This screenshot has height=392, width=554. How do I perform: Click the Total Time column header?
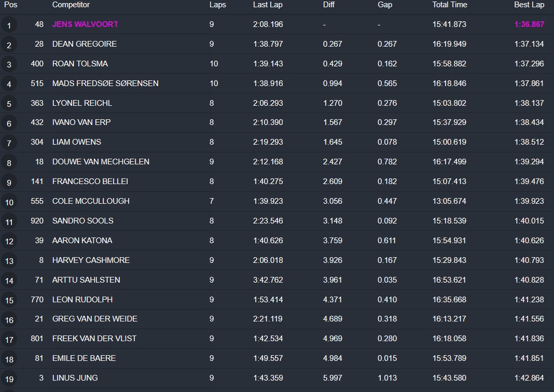[450, 5]
